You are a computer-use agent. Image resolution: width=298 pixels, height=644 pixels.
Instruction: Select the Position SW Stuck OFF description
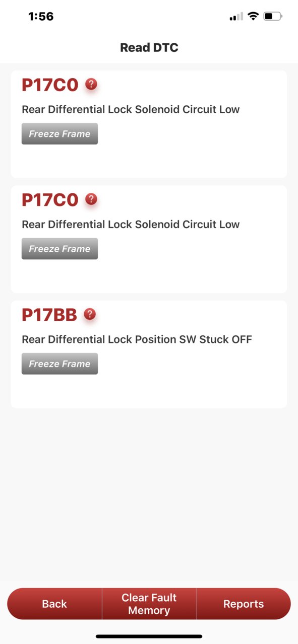click(x=137, y=339)
